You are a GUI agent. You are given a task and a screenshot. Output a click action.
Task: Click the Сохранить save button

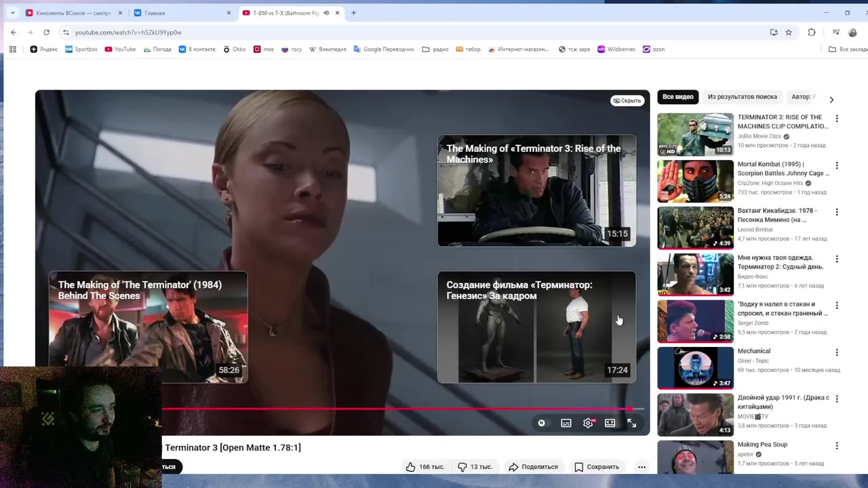pos(597,466)
